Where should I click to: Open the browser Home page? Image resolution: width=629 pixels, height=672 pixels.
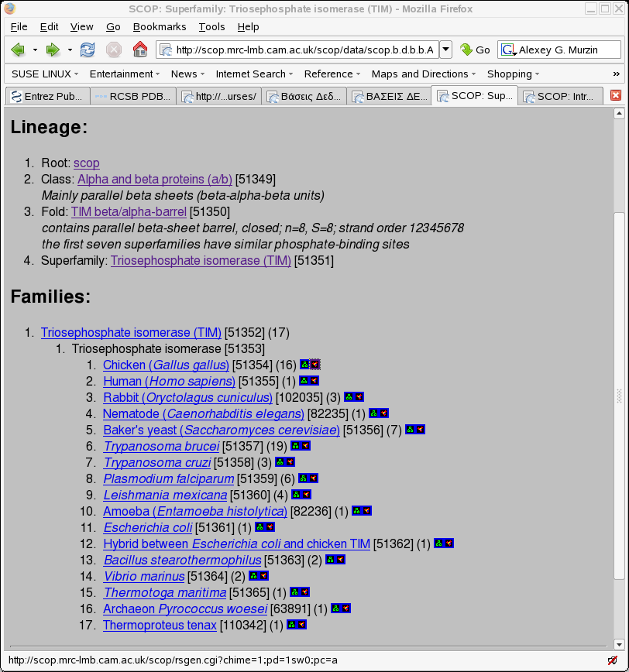tap(140, 50)
